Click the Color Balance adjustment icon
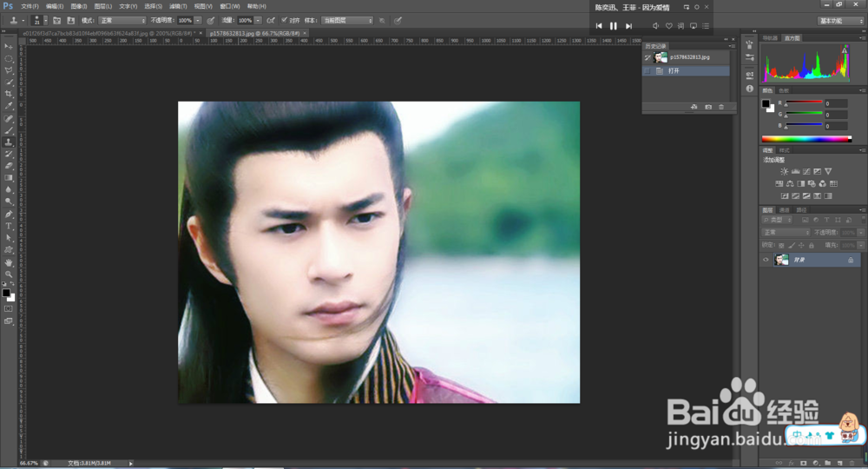This screenshot has height=469, width=868. [x=790, y=184]
